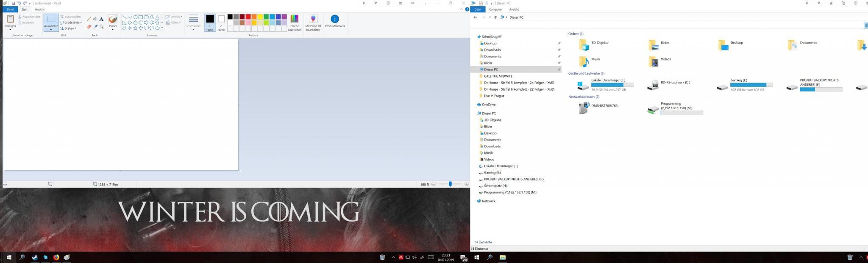
Task: Open the notification center icon
Action: coord(464,257)
